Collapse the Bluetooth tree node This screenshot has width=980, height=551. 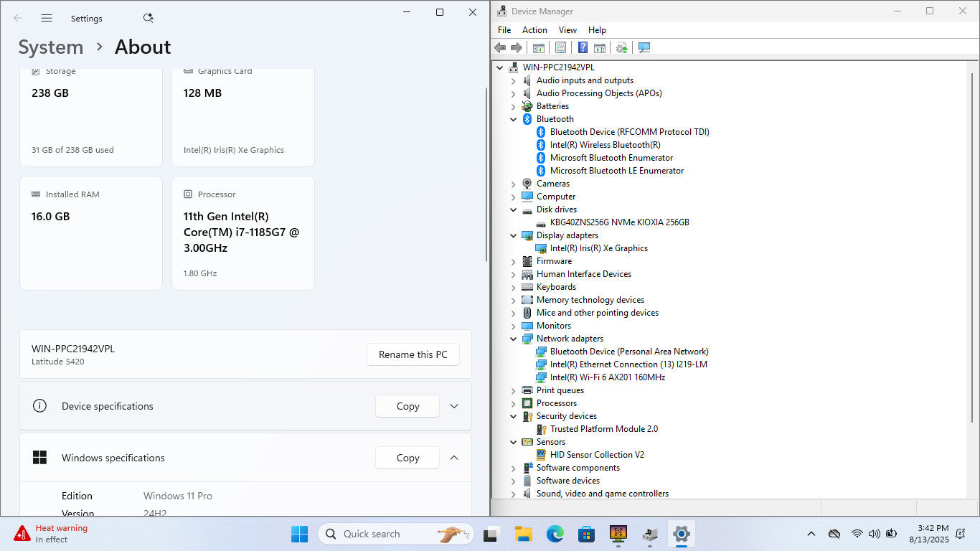[513, 119]
